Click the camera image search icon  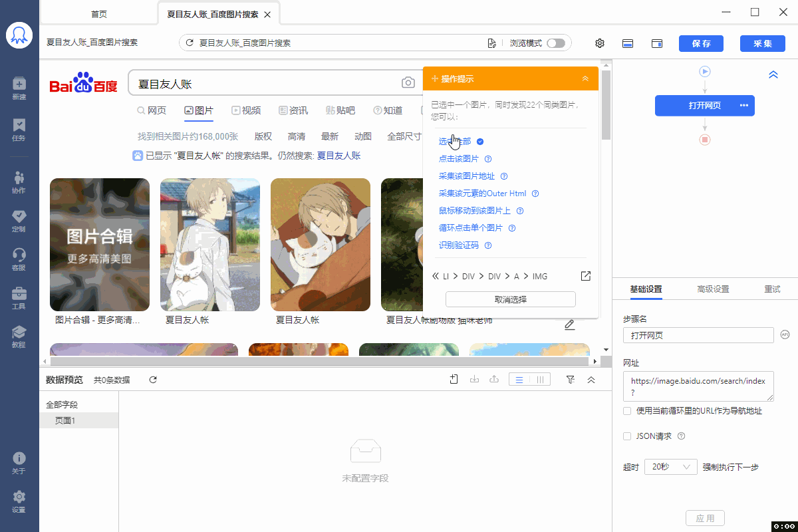coord(408,83)
